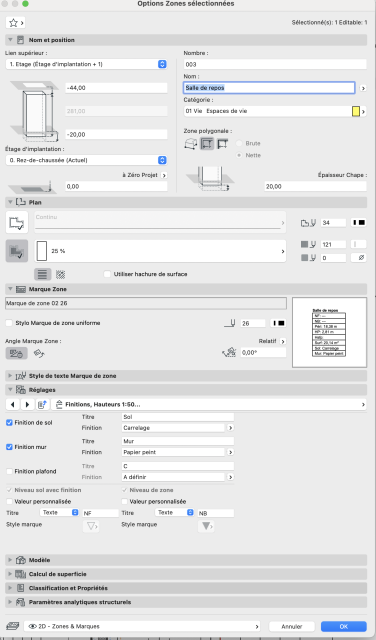Open the right Titre Texte dropdown
The image size is (376, 640).
[x=174, y=513]
